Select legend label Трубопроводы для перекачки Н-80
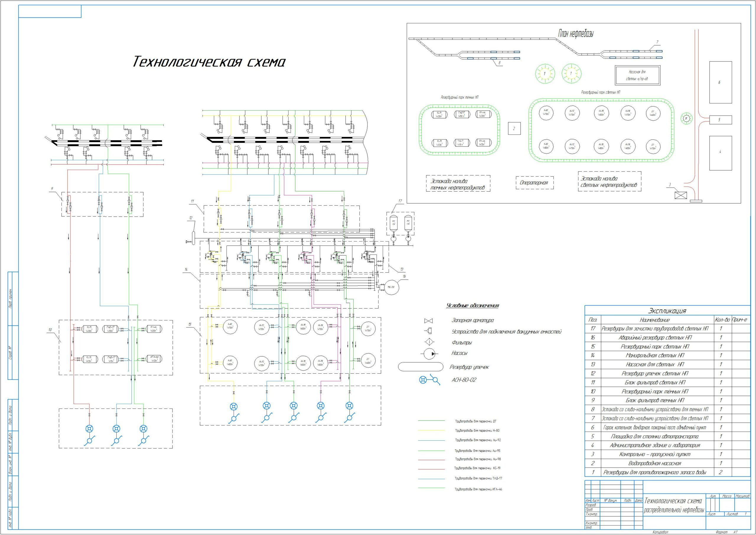The image size is (756, 535). click(x=477, y=430)
